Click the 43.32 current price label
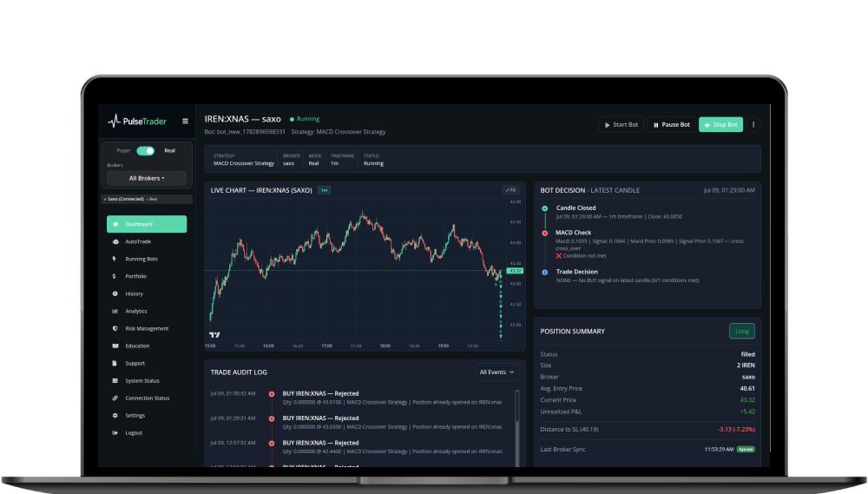Screen dimensions: 868x494 [515, 271]
